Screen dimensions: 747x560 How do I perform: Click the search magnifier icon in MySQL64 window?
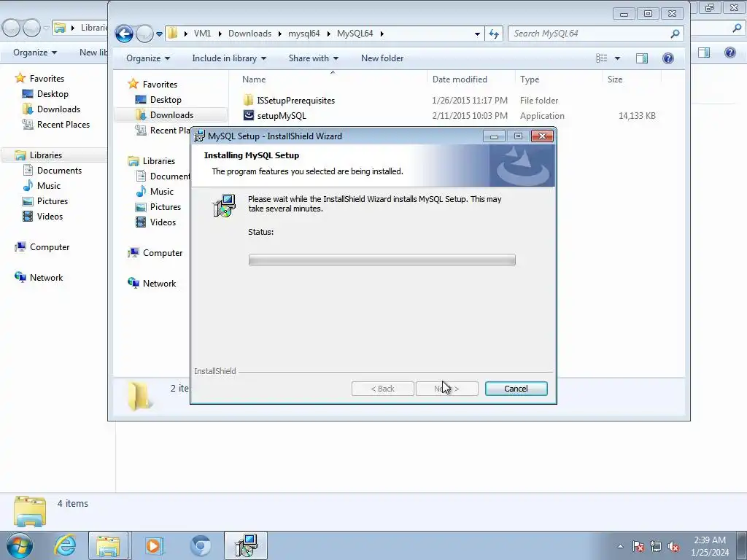pos(675,34)
